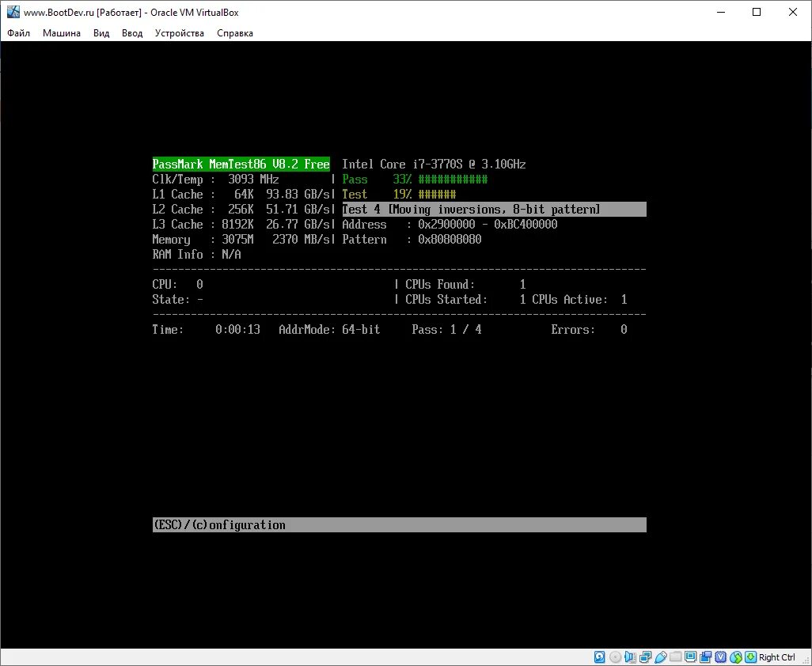Viewport: 812px width, 666px height.
Task: Click the Address range 0x2900000 value
Action: click(x=488, y=224)
